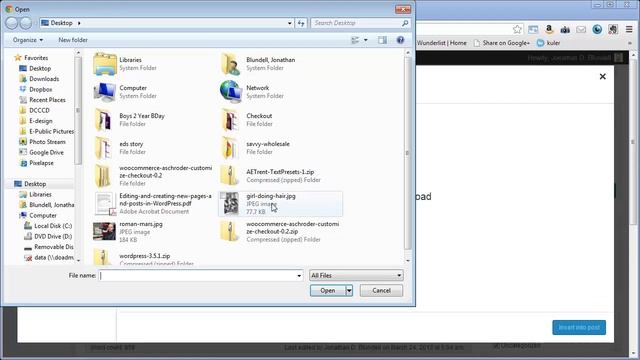Click the Cancel button
The height and width of the screenshot is (360, 640).
(381, 291)
